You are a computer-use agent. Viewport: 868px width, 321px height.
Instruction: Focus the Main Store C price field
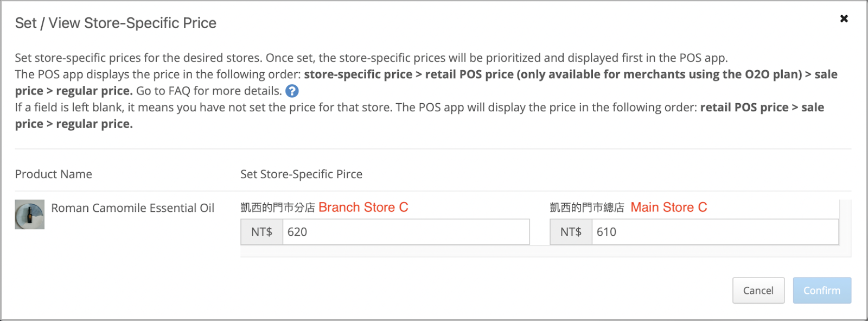point(715,232)
